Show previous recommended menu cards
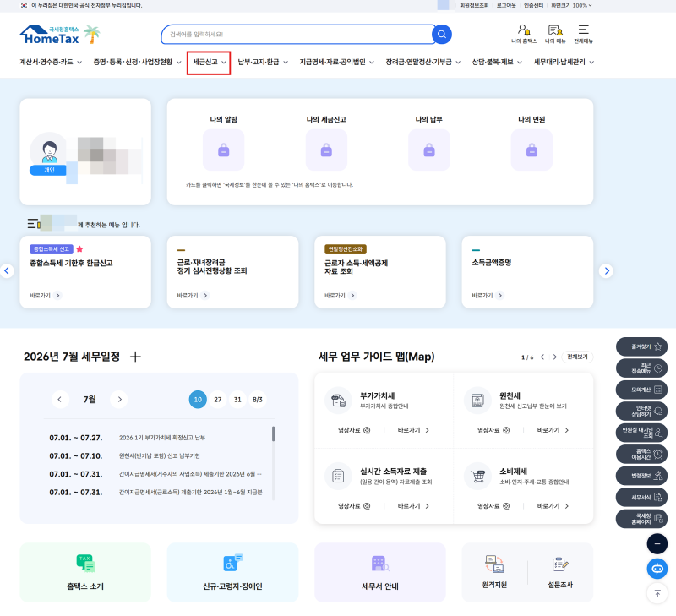This screenshot has width=676, height=616. 7,270
